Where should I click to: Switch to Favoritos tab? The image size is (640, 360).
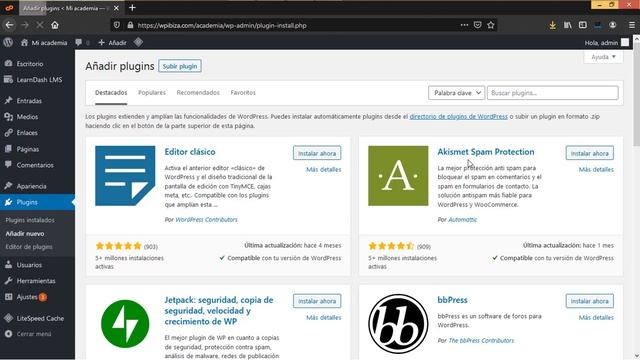pyautogui.click(x=243, y=93)
